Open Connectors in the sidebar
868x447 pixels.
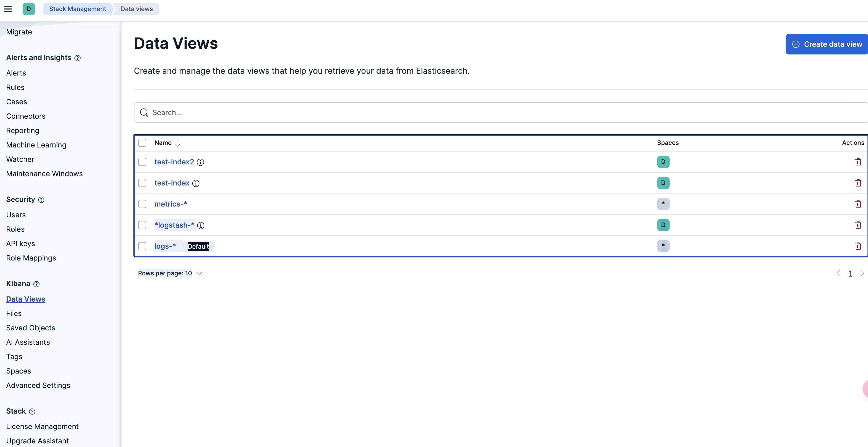(26, 116)
